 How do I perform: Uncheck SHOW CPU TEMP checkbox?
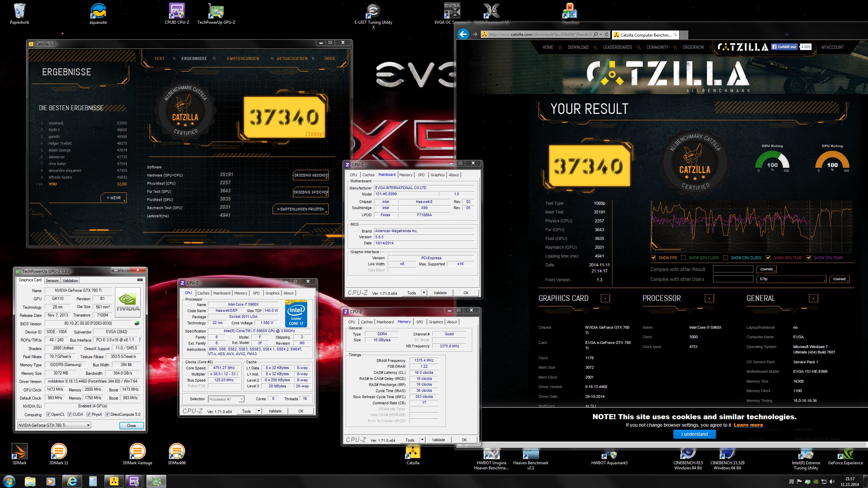tap(809, 258)
